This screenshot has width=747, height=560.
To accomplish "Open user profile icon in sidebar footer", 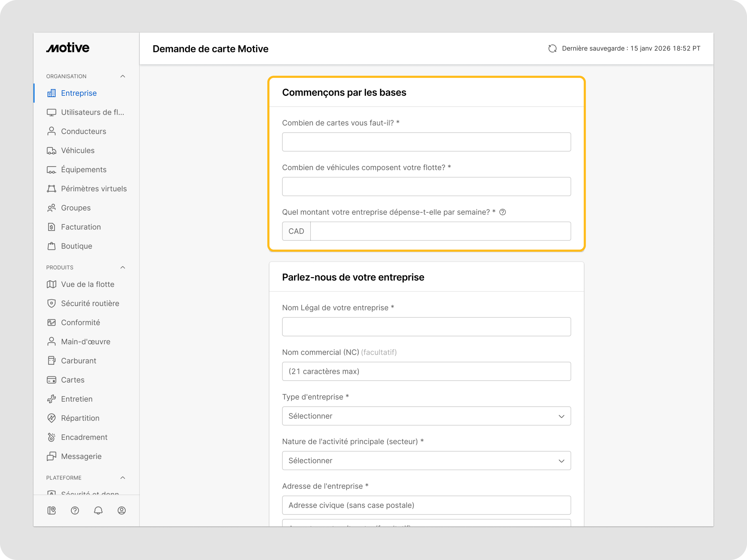I will [122, 510].
